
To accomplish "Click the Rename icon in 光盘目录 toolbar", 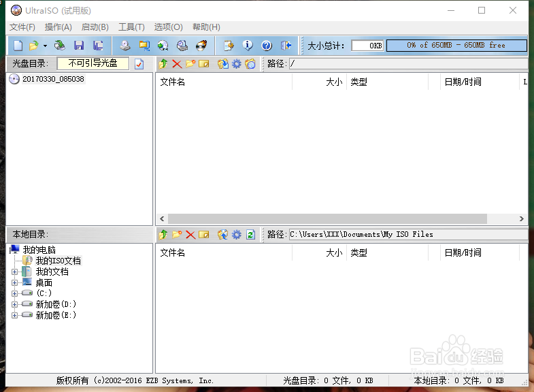I will tap(203, 64).
